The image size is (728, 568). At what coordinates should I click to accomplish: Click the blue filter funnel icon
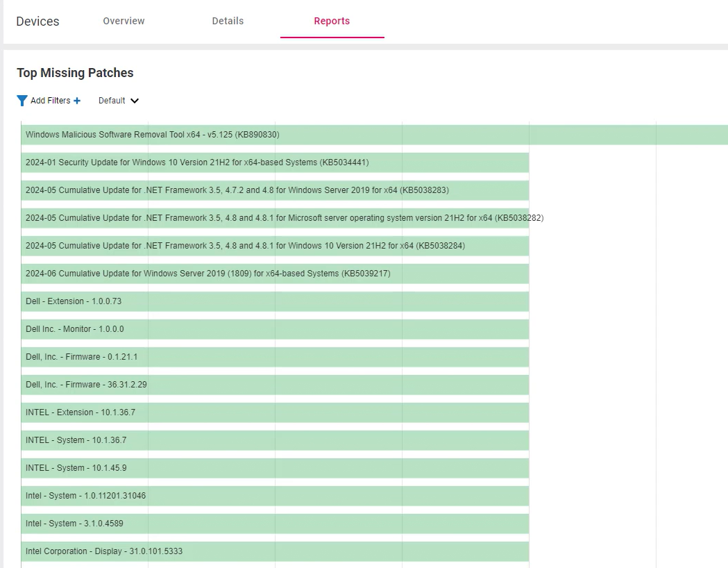22,101
